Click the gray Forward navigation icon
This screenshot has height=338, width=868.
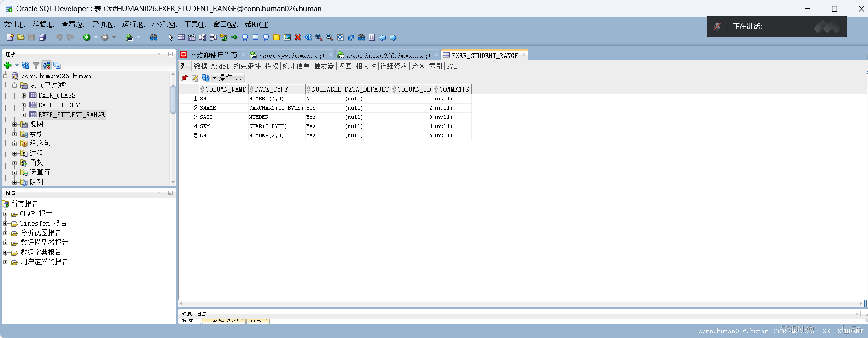tap(105, 37)
